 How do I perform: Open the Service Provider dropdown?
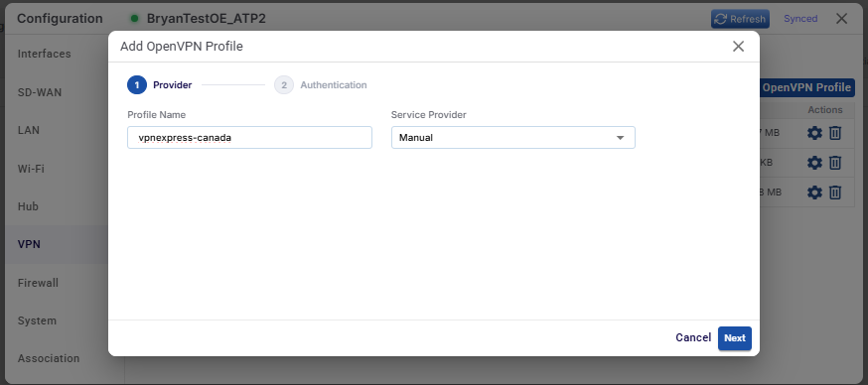tap(513, 137)
